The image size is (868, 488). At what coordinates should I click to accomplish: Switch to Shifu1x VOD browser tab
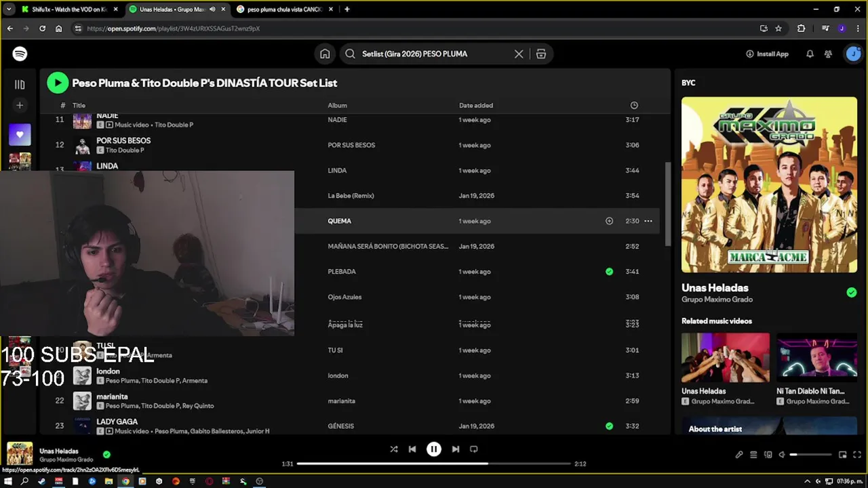(x=69, y=9)
